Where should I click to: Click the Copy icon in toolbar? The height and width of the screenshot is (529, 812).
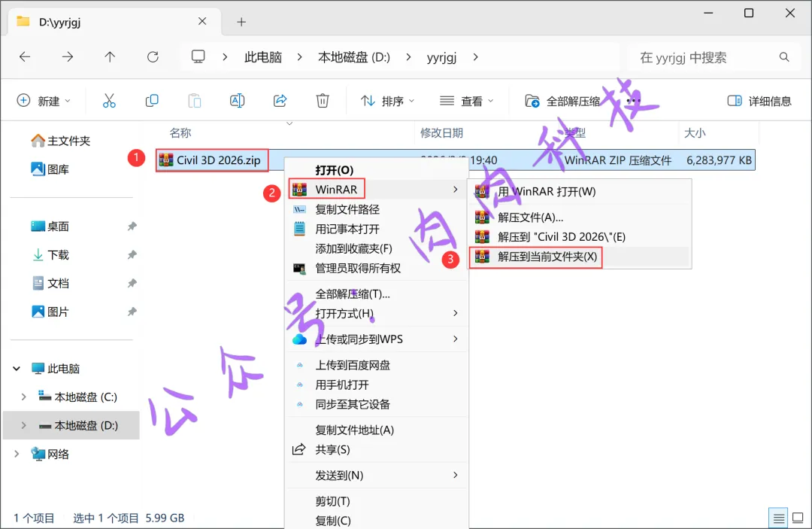click(x=152, y=101)
